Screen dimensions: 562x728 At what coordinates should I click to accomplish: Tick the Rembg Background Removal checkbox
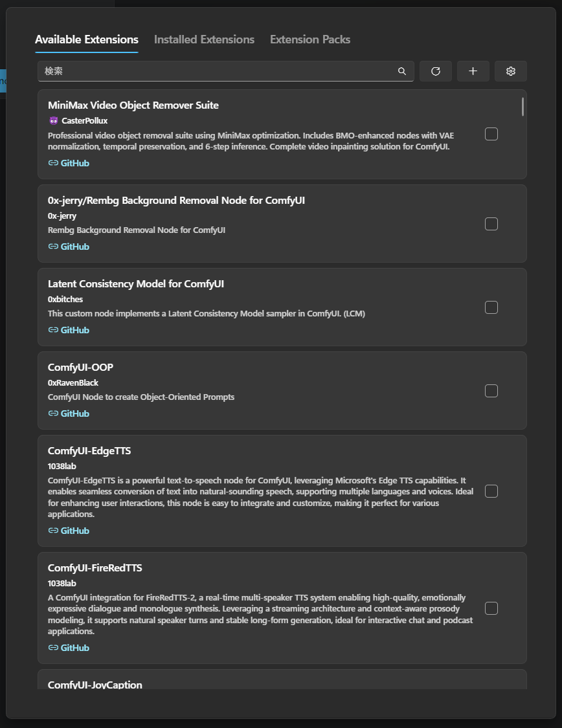pos(491,224)
